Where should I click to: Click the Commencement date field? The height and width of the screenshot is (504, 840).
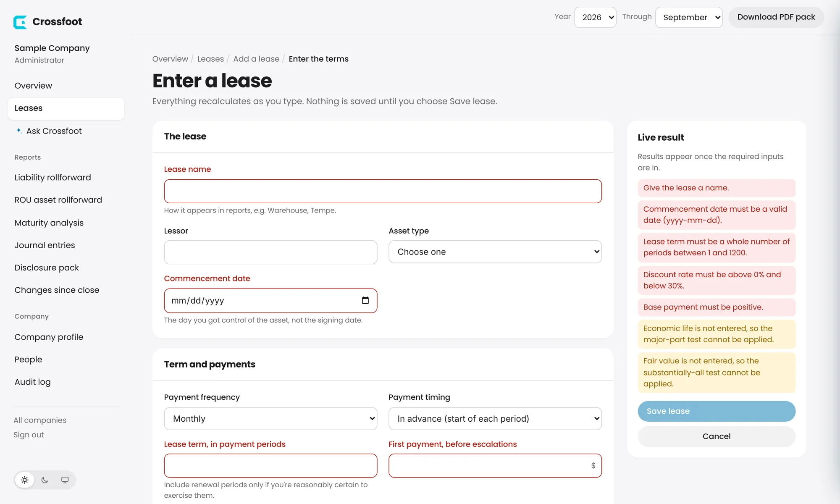(270, 301)
